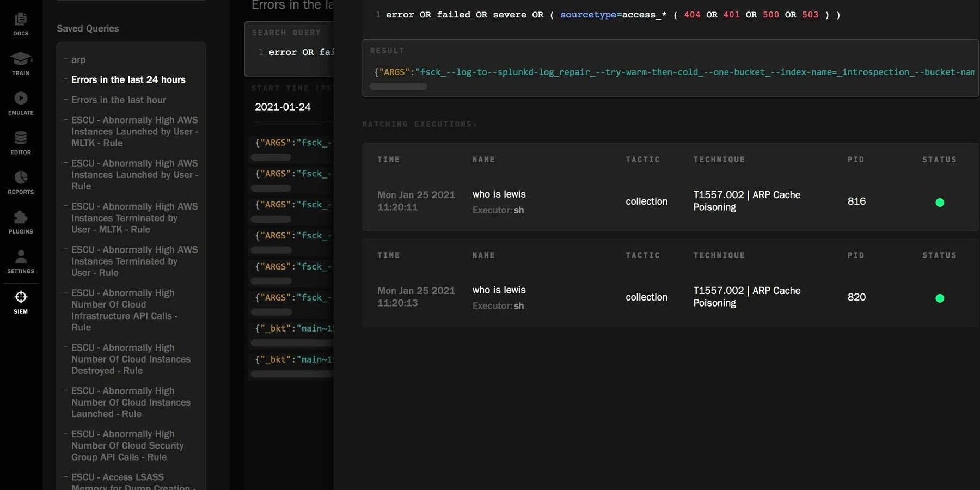Click T1557.002 ARP Cache Poisoning in PID 820 row
The width and height of the screenshot is (980, 490).
coord(746,297)
